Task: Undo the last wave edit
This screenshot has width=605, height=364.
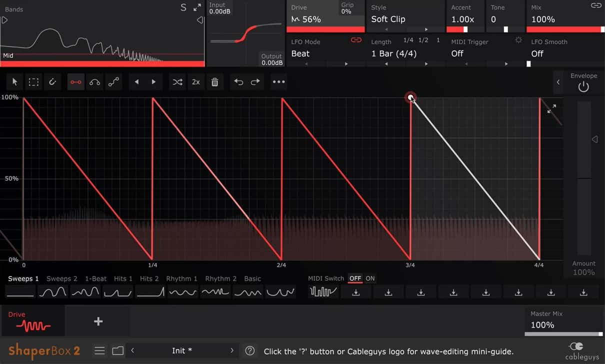Action: click(238, 82)
